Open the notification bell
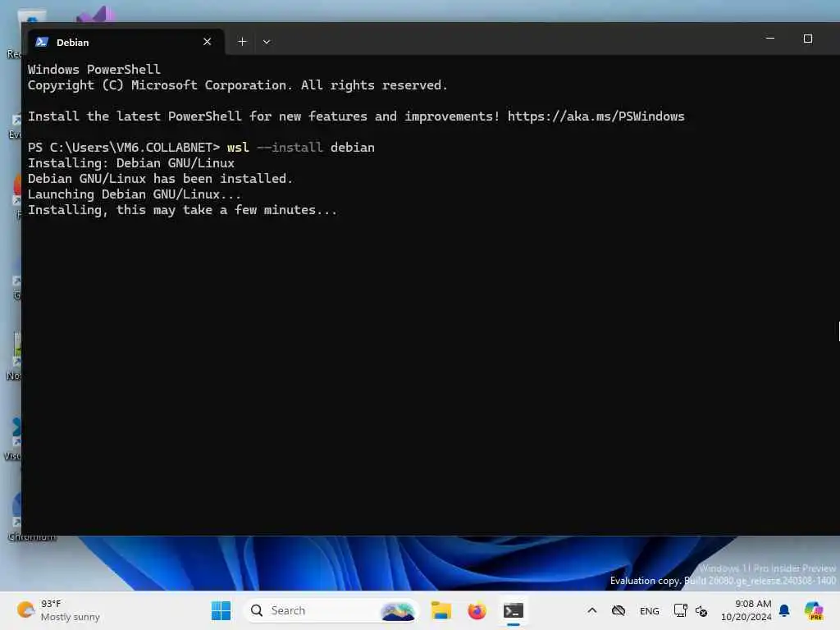This screenshot has width=840, height=630. point(784,610)
